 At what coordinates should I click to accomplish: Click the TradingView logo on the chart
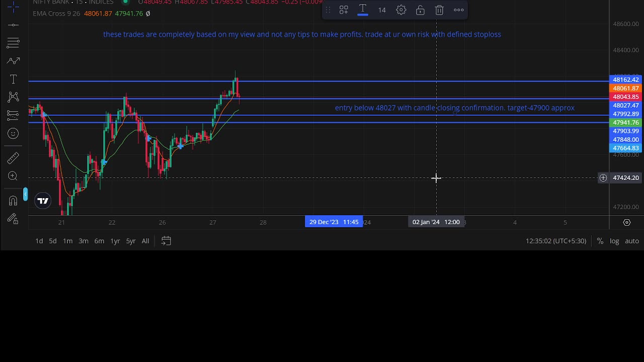(x=43, y=201)
